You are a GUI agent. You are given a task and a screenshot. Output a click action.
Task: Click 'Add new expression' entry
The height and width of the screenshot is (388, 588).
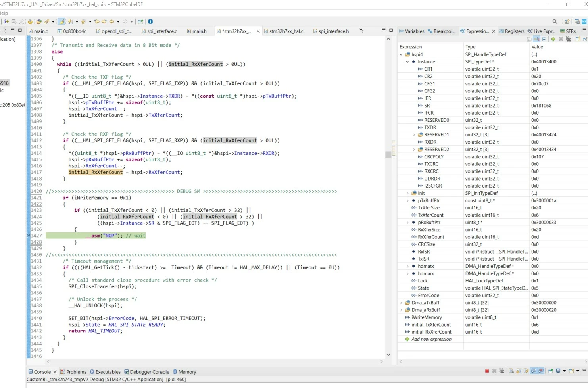click(431, 339)
